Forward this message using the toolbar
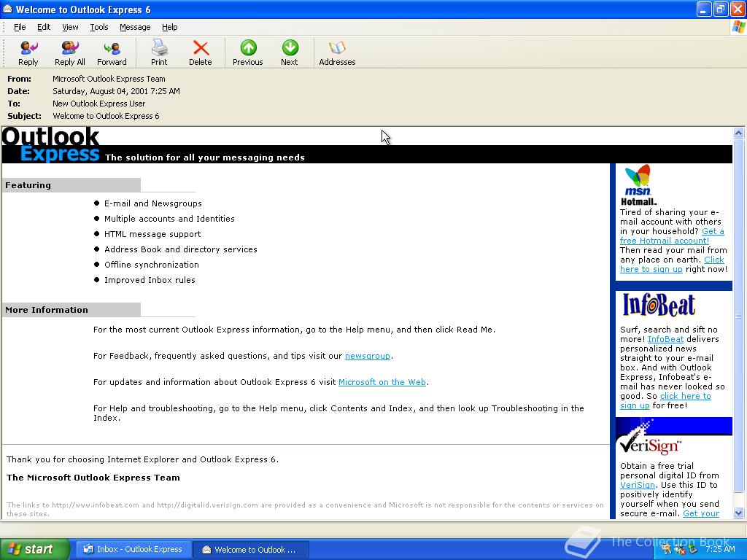The height and width of the screenshot is (560, 747). tap(112, 52)
